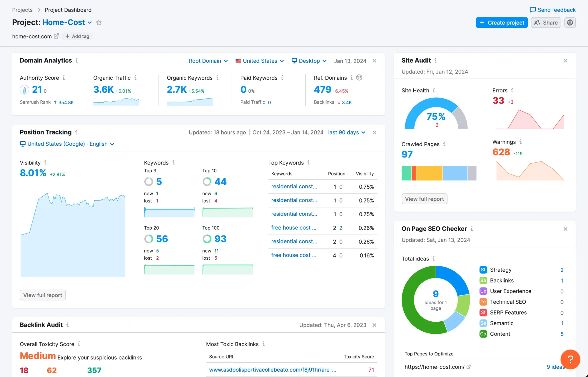588x377 pixels.
Task: Click info icon next to Keywords heading
Action: [173, 162]
